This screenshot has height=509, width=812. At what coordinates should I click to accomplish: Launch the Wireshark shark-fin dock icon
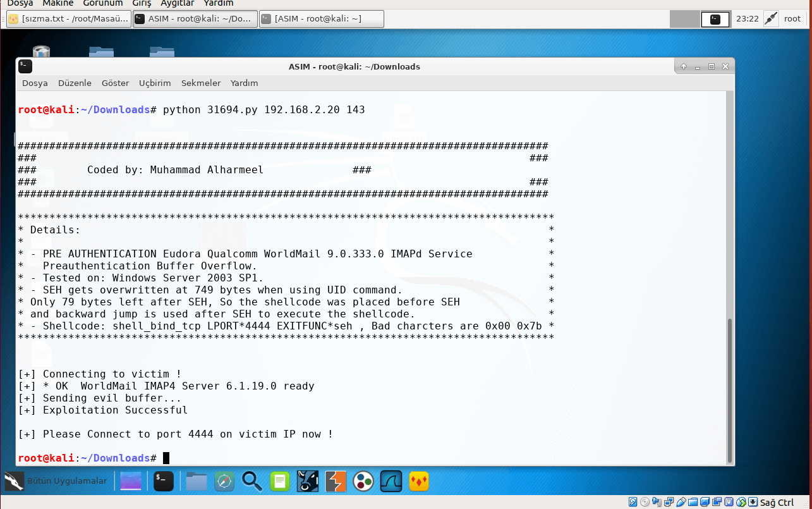[391, 481]
